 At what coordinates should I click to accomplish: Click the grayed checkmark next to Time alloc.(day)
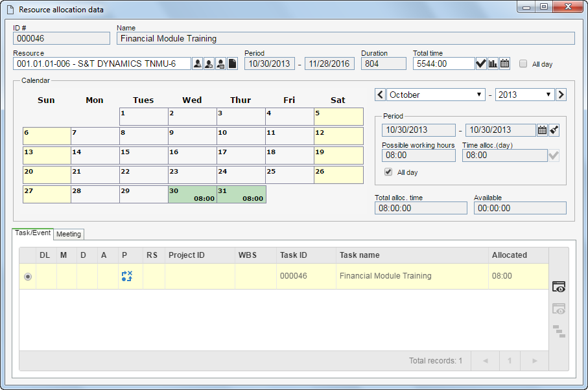[554, 155]
